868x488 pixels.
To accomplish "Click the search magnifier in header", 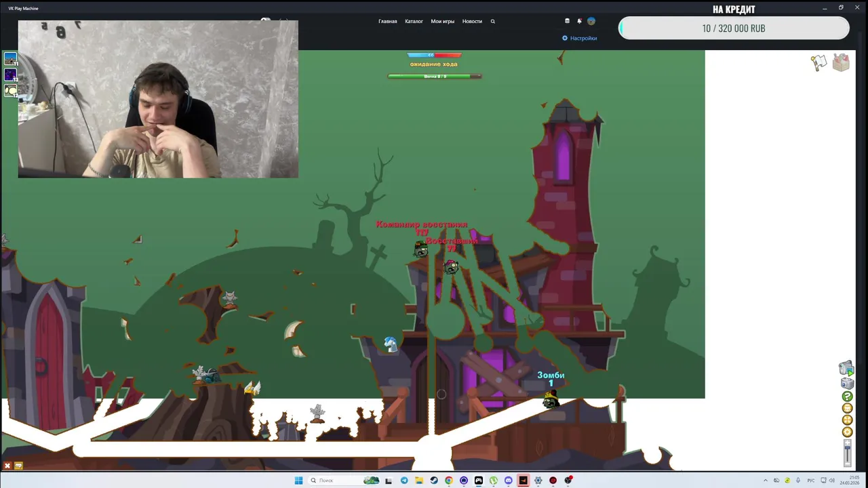I will click(x=492, y=21).
